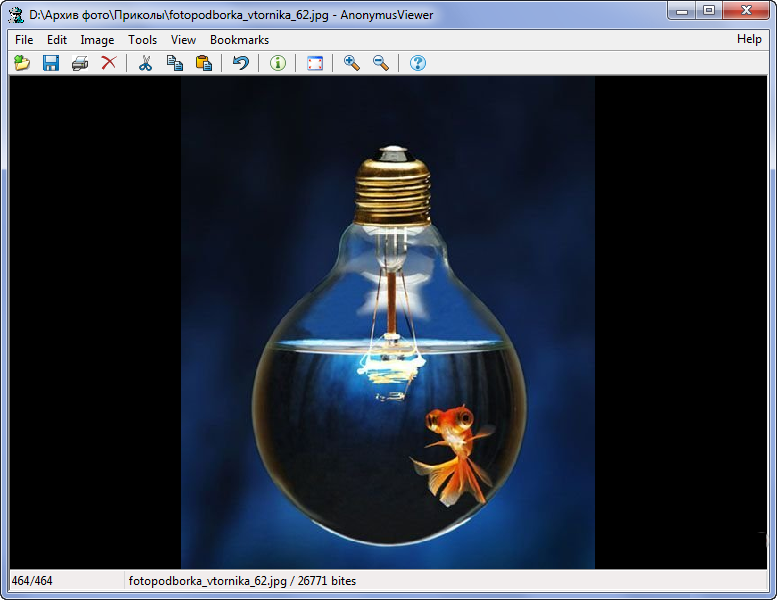777x600 pixels.
Task: Open the Bookmarks menu
Action: point(239,40)
